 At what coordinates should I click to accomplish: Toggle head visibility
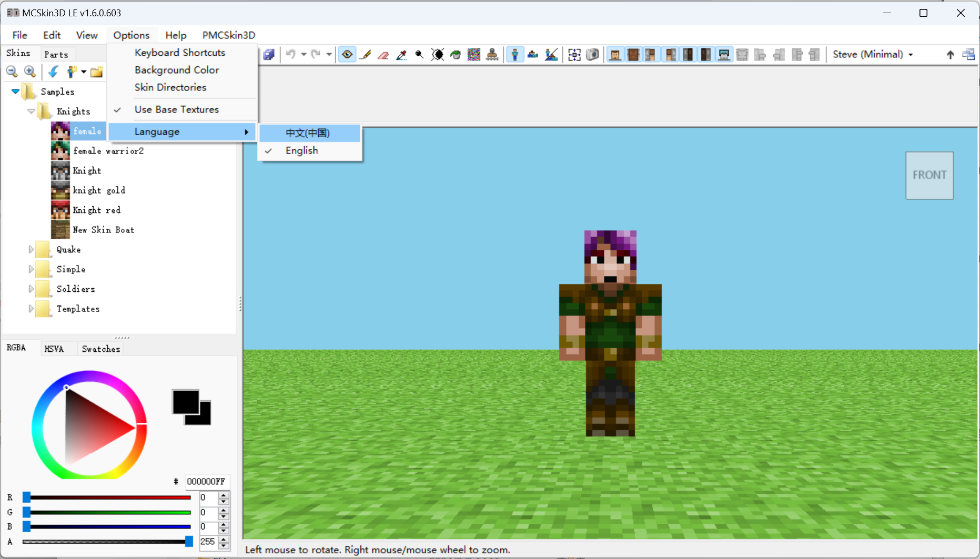coord(615,55)
